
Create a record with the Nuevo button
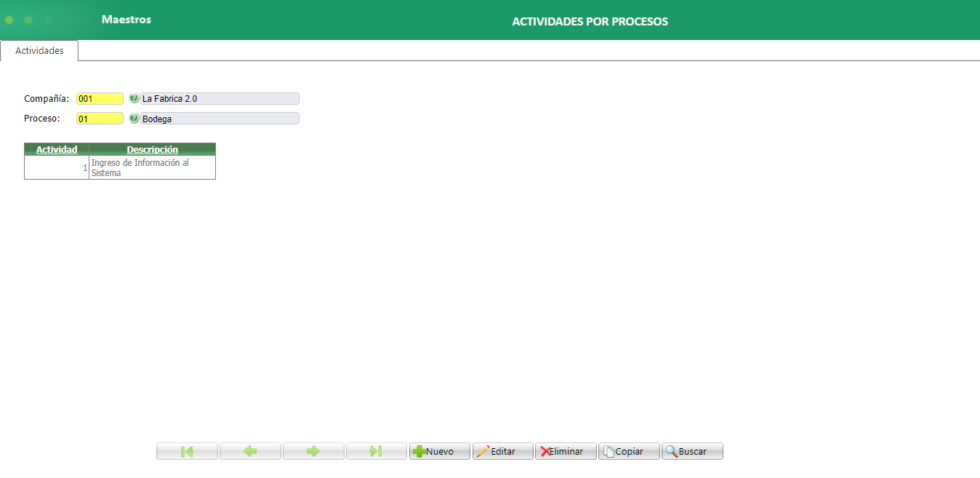coord(440,451)
